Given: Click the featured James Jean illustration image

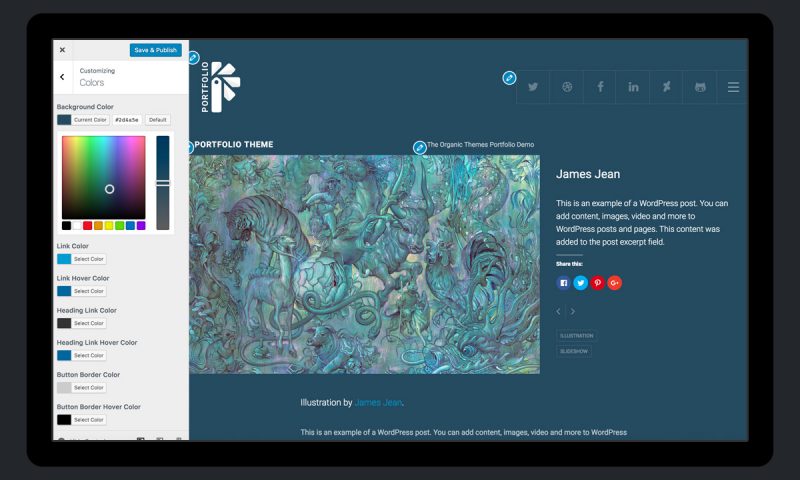Looking at the screenshot, I should point(364,264).
